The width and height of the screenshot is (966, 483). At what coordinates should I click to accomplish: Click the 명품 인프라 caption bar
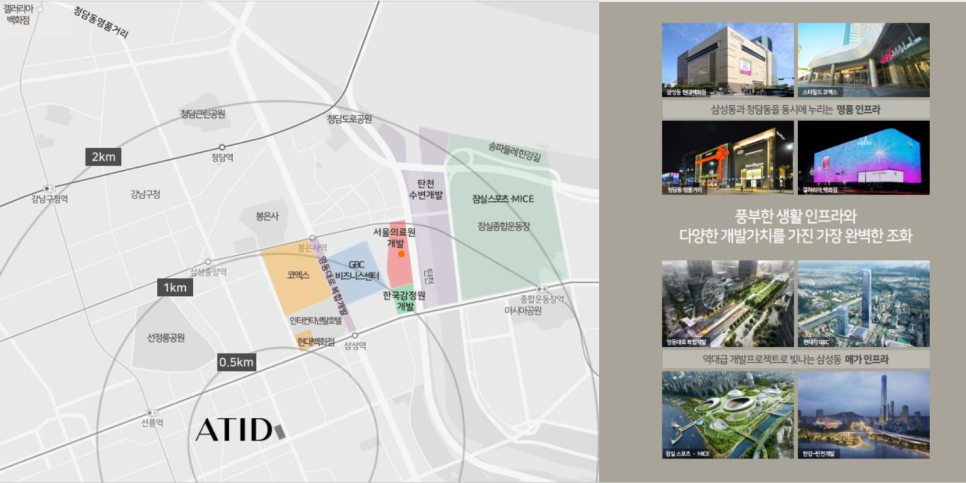796,109
